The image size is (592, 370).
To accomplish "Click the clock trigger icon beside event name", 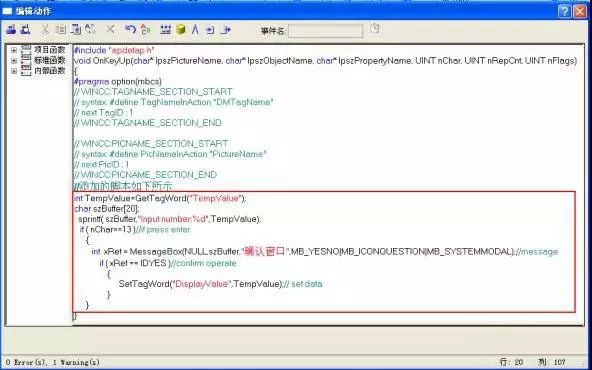I will pyautogui.click(x=374, y=28).
